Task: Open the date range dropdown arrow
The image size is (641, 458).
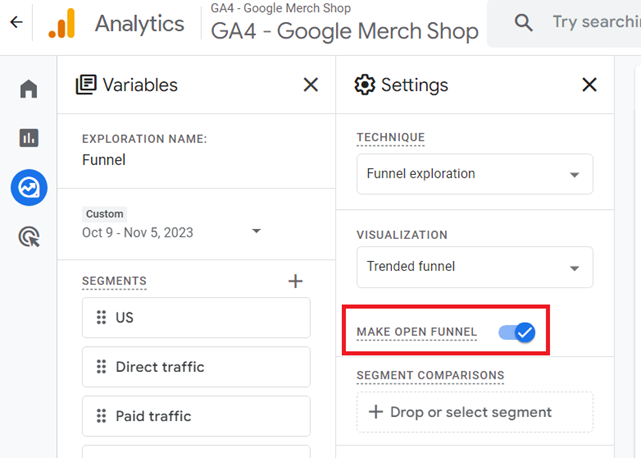Action: (256, 231)
